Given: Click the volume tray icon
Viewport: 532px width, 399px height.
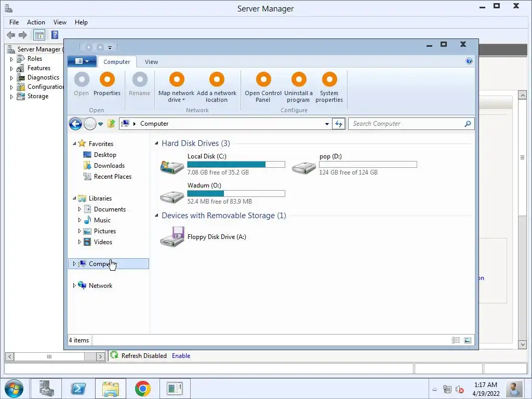Looking at the screenshot, I should pos(460,389).
